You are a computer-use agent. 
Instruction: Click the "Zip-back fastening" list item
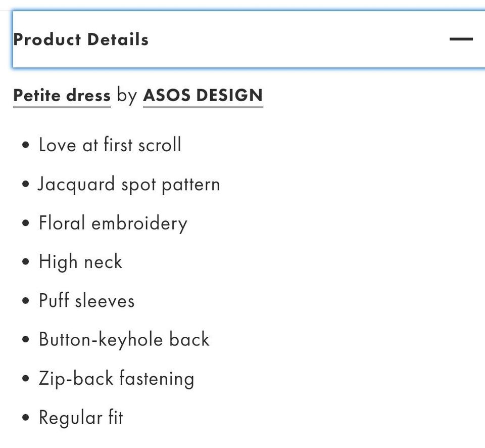point(116,379)
